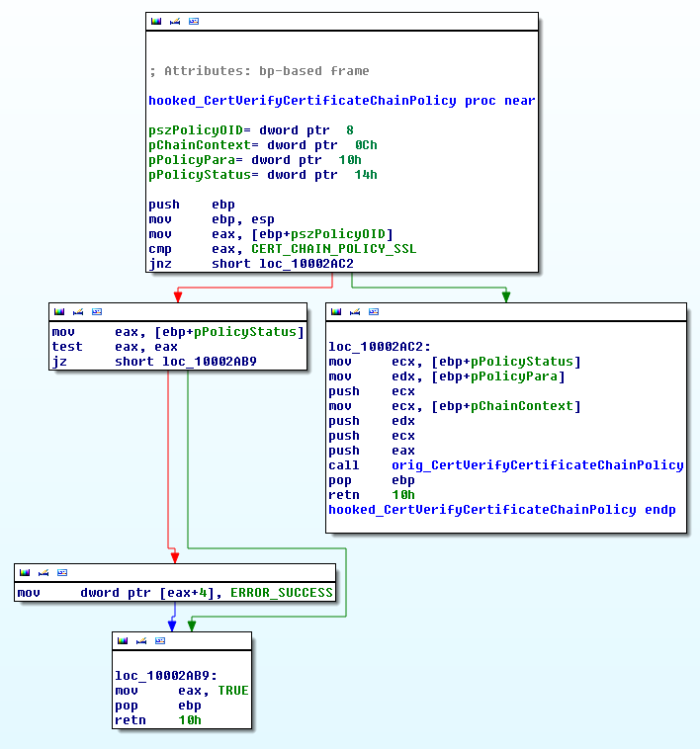Click the 'mov ebp, esp' instruction
Image resolution: width=700 pixels, height=749 pixels.
(212, 219)
